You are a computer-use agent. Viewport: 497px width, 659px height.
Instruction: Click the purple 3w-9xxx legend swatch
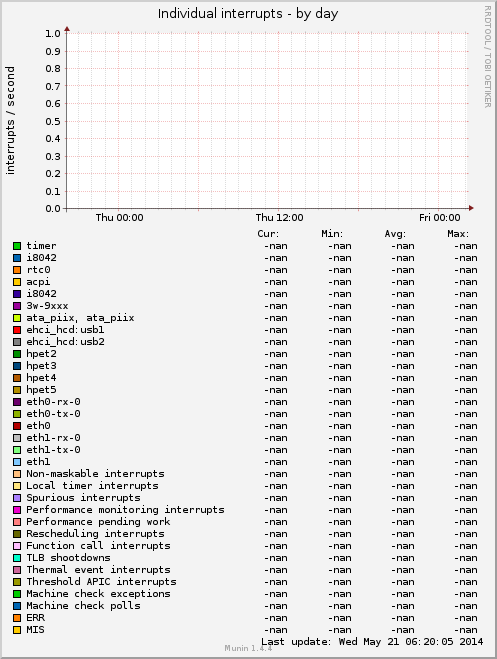(x=17, y=306)
